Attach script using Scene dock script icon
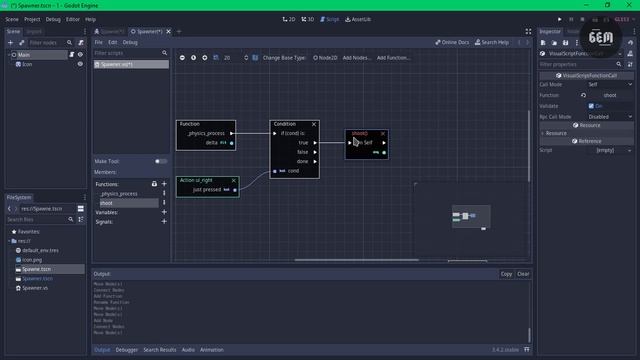The height and width of the screenshot is (360, 640). [81, 42]
